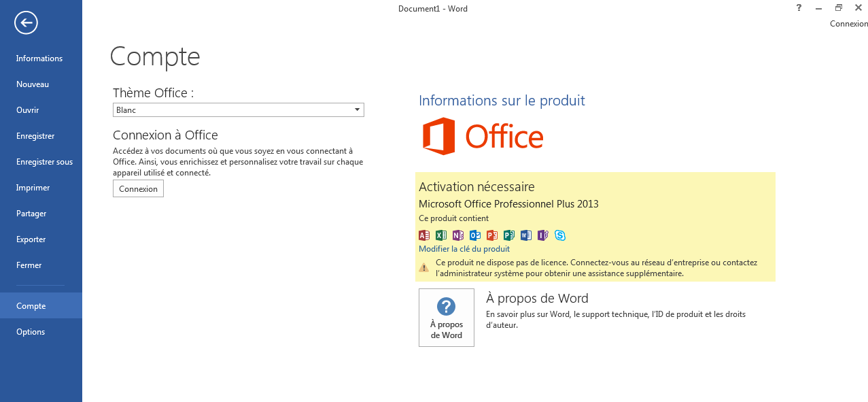This screenshot has width=868, height=402.
Task: Minimize the Word window
Action: [x=818, y=7]
